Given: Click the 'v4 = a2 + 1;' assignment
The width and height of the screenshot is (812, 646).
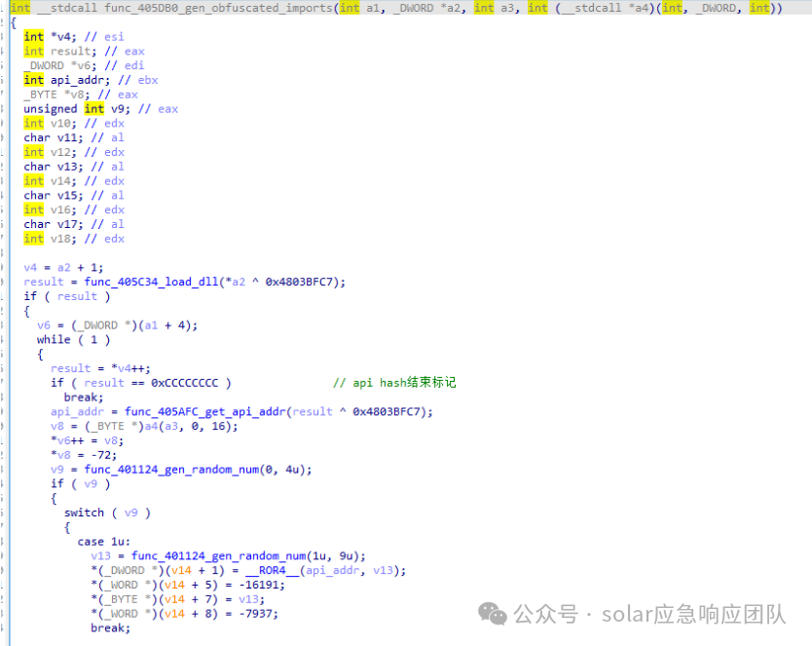Looking at the screenshot, I should [63, 268].
